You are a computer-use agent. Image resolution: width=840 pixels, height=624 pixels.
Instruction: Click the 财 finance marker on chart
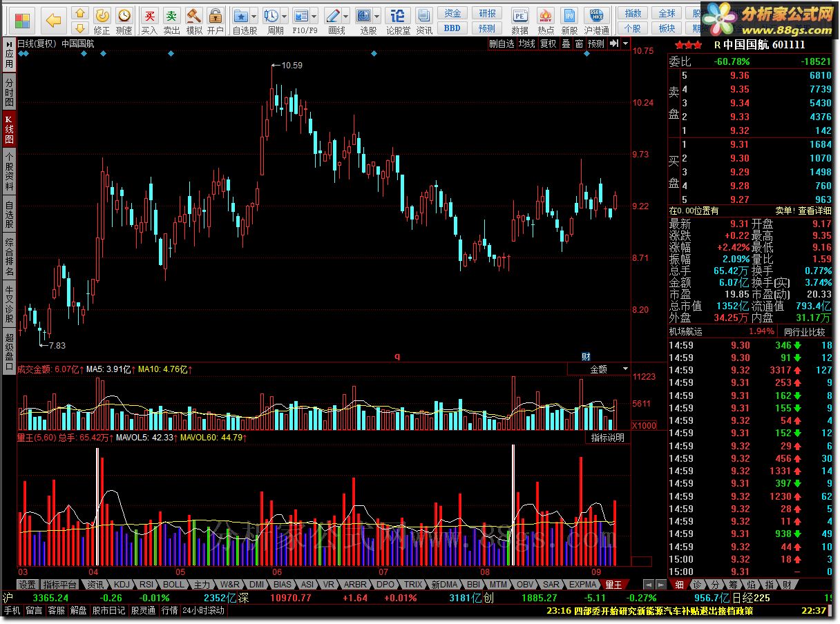[586, 356]
